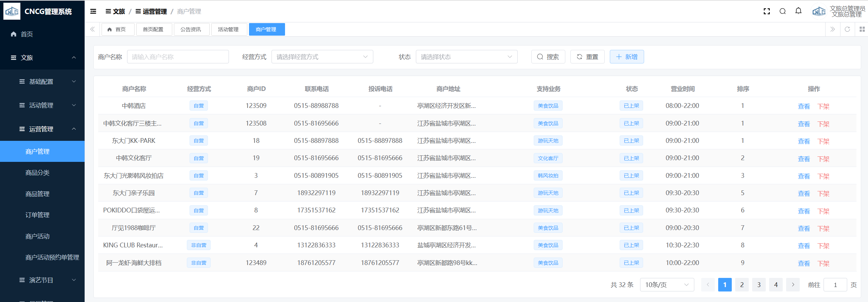Viewport: 868px width, 302px height.
Task: Click 下架 for 东大门亲子乐园
Action: tap(823, 193)
